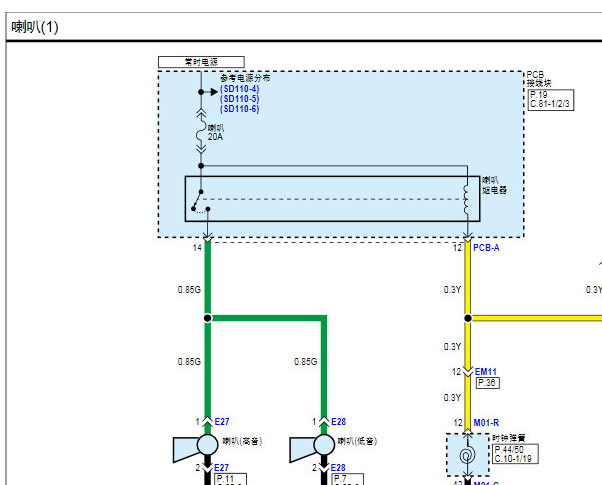This screenshot has width=602, height=485.
Task: Click the 喇叭(低音) label
Action: coord(357,441)
